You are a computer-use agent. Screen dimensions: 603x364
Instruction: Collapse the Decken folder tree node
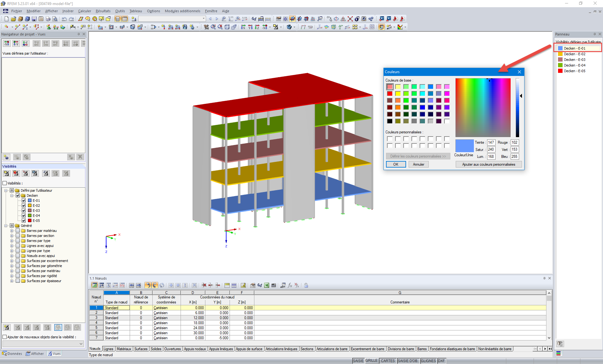coord(12,195)
